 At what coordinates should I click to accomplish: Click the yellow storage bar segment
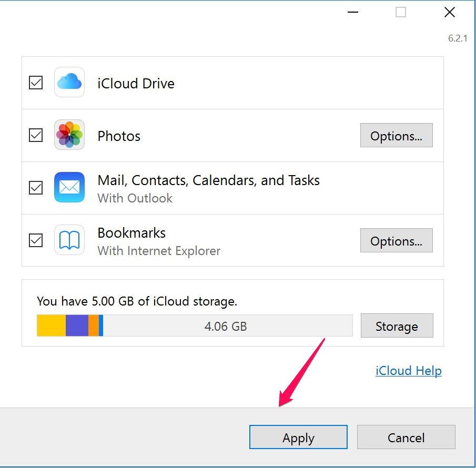coord(52,325)
